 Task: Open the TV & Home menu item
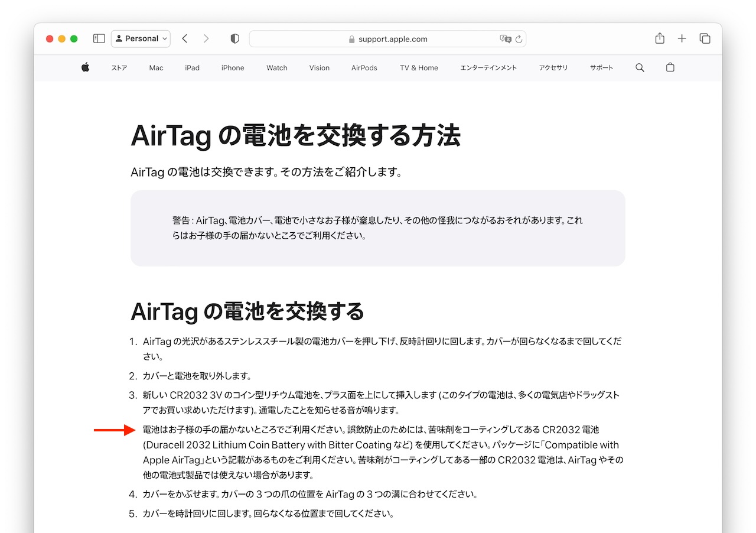[419, 68]
